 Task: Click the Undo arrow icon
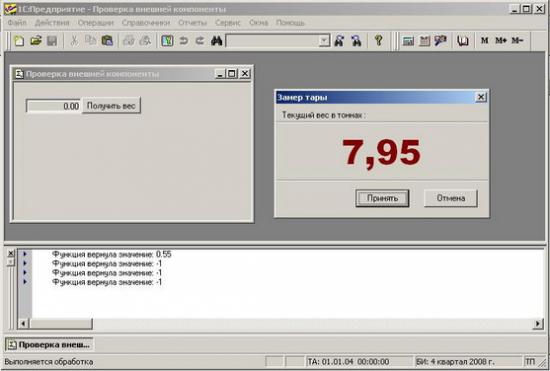coord(183,41)
